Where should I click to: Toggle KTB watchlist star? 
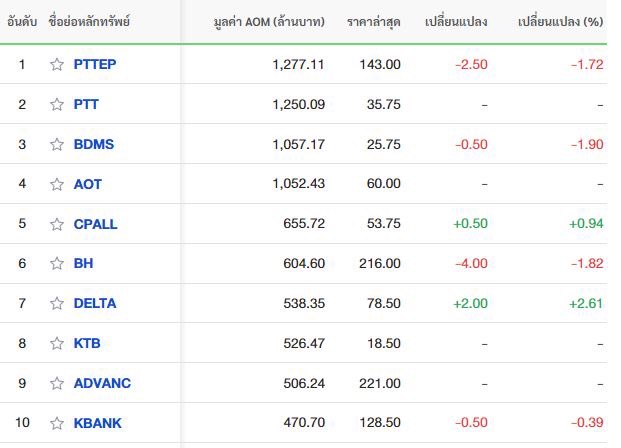coord(57,343)
